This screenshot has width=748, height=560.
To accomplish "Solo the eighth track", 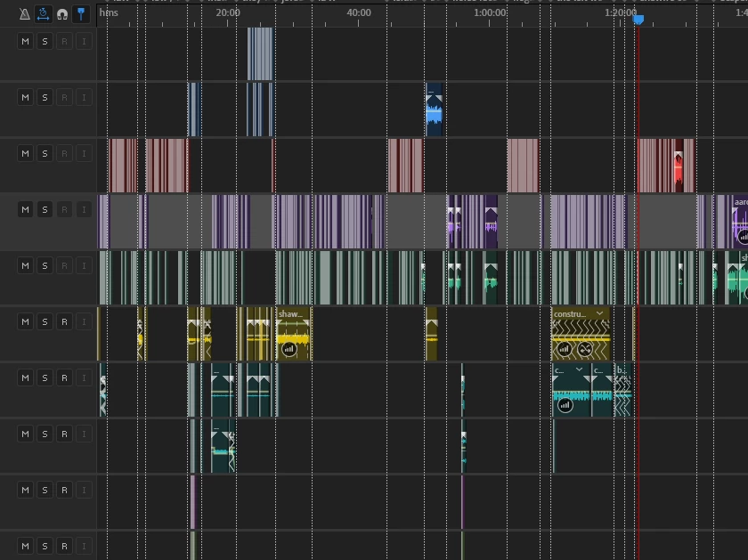I will click(x=45, y=434).
